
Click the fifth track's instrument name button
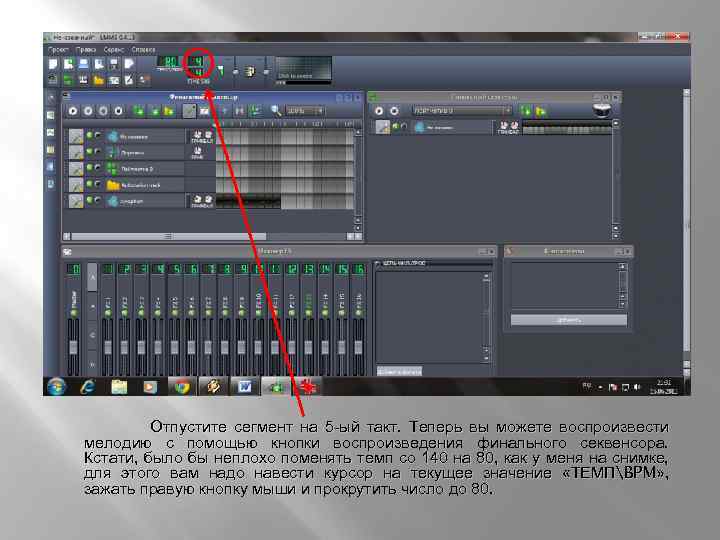145,201
